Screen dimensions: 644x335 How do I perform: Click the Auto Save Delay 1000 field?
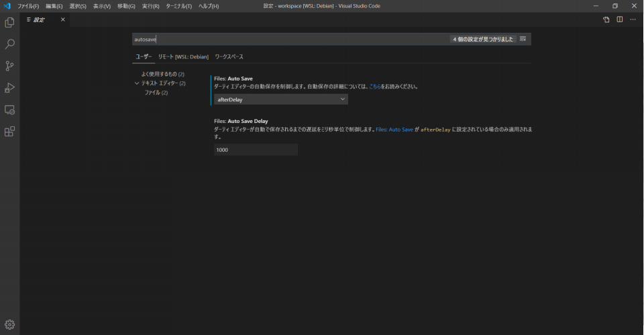tap(256, 150)
